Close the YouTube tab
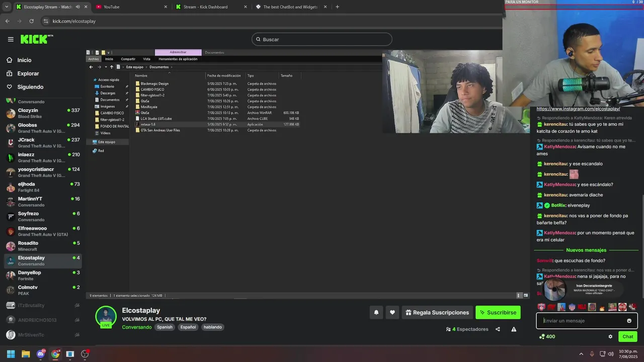 click(x=166, y=7)
